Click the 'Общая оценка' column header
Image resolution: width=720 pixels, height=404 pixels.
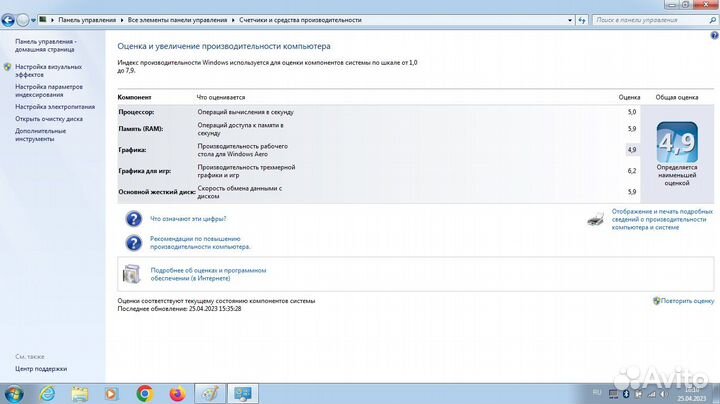[x=677, y=97]
